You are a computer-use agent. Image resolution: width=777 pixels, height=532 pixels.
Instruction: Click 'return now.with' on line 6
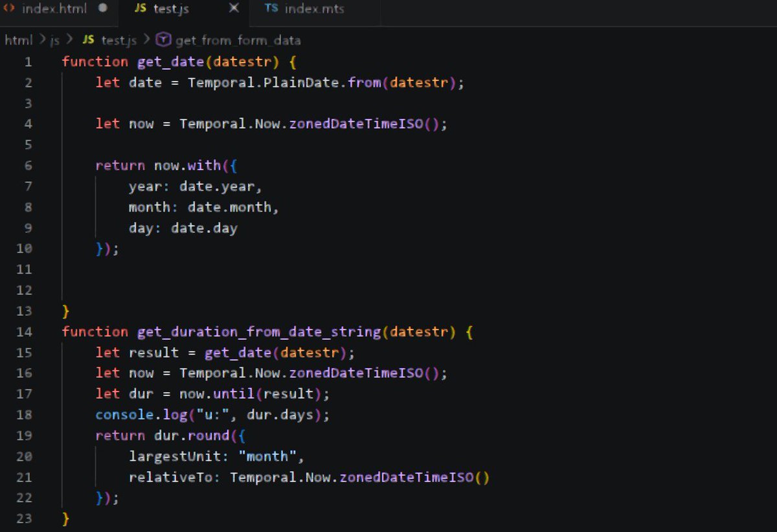click(x=158, y=166)
